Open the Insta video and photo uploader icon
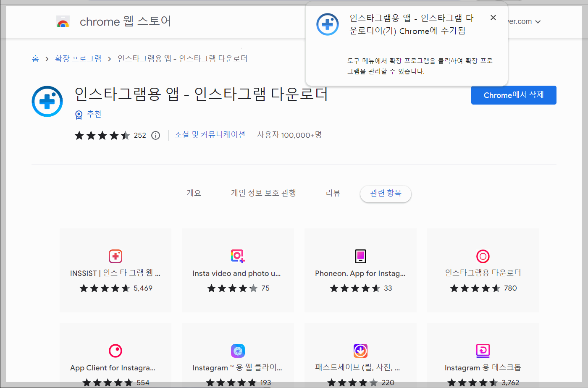588x388 pixels. tap(238, 256)
